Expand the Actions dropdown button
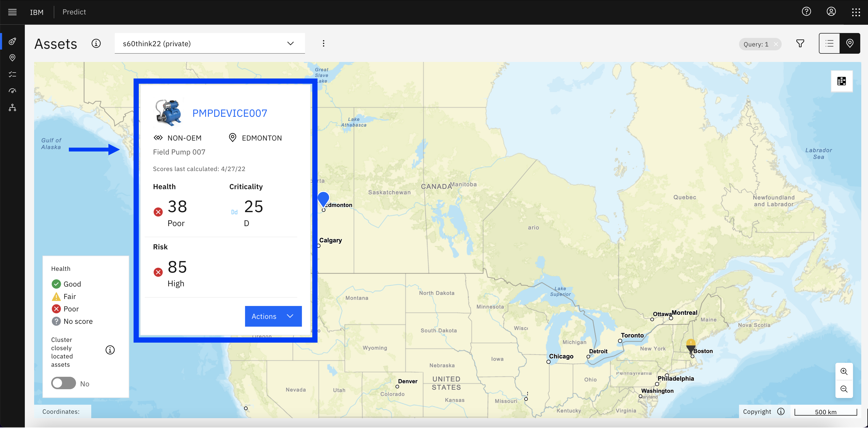Image resolution: width=868 pixels, height=428 pixels. (273, 316)
